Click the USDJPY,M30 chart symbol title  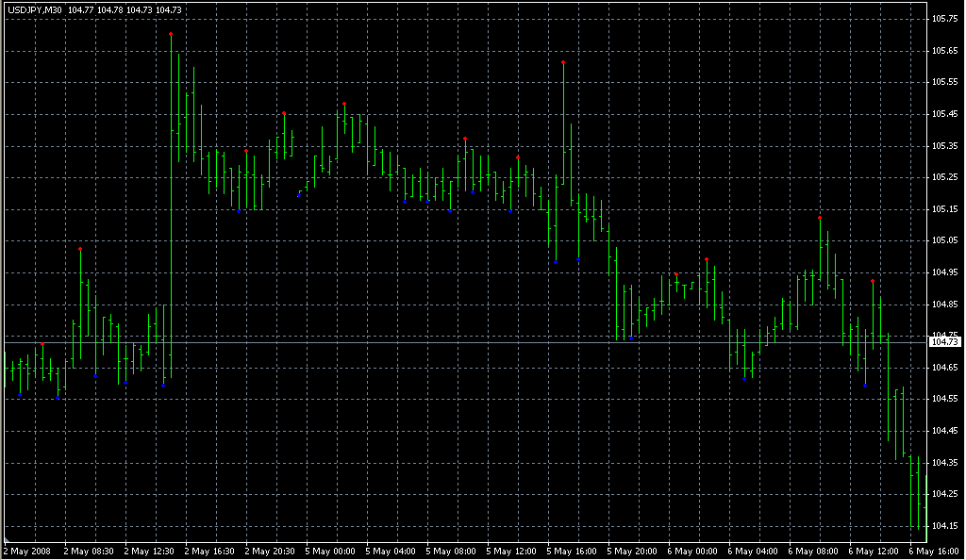point(35,10)
